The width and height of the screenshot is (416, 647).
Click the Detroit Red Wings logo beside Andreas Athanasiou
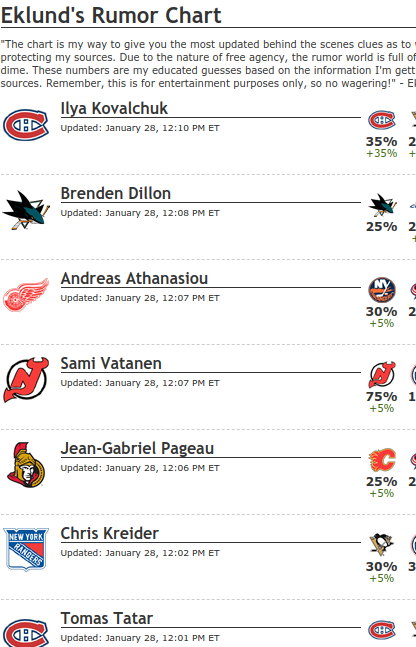26,295
